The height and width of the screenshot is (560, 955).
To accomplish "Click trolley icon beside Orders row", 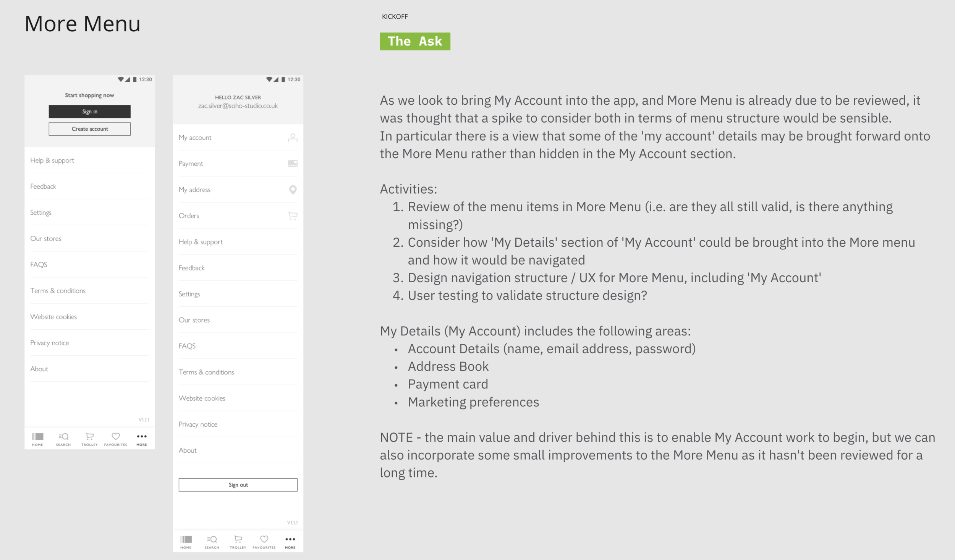I will tap(293, 215).
